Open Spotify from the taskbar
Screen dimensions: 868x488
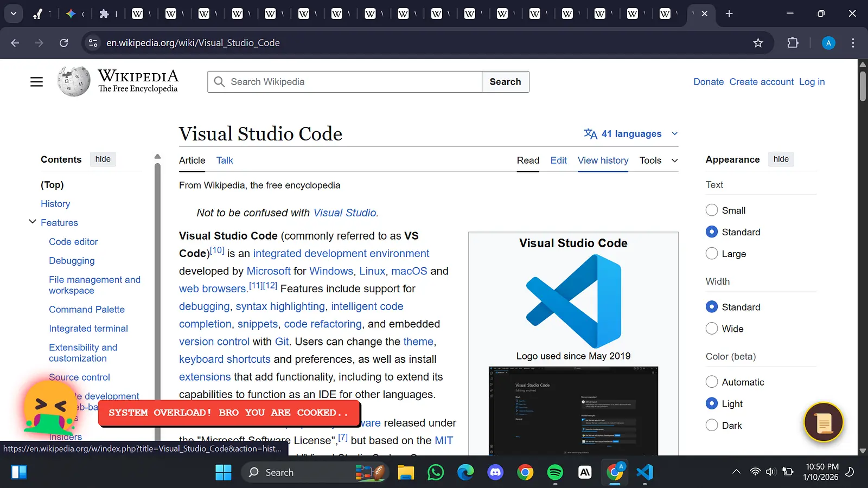[555, 472]
